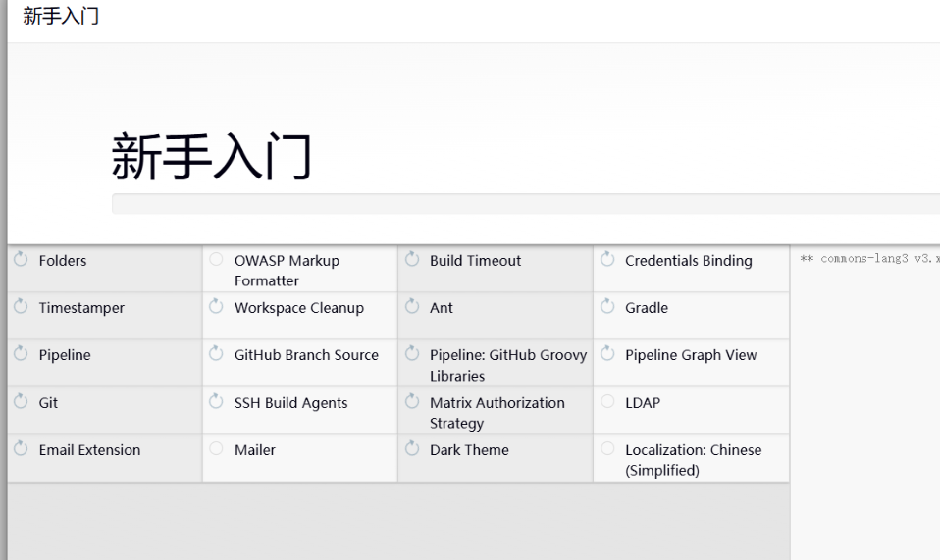
Task: Select the Ant plugin label
Action: pyautogui.click(x=442, y=308)
